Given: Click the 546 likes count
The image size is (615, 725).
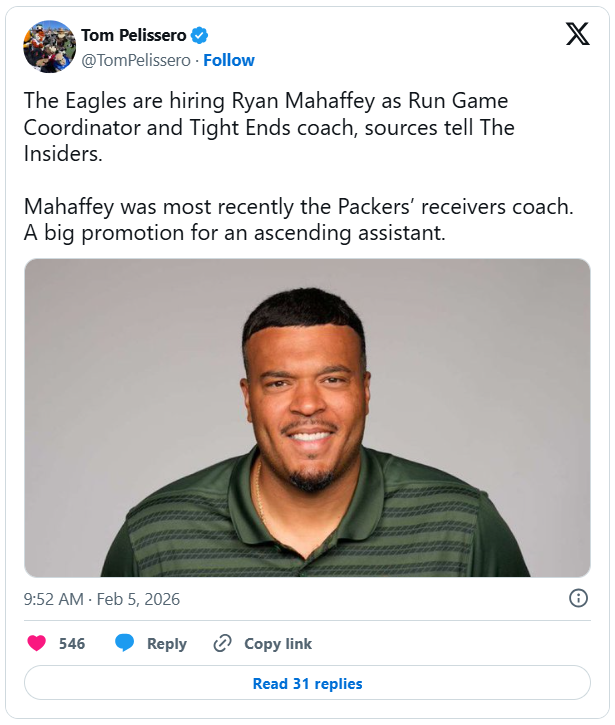Looking at the screenshot, I should 72,644.
